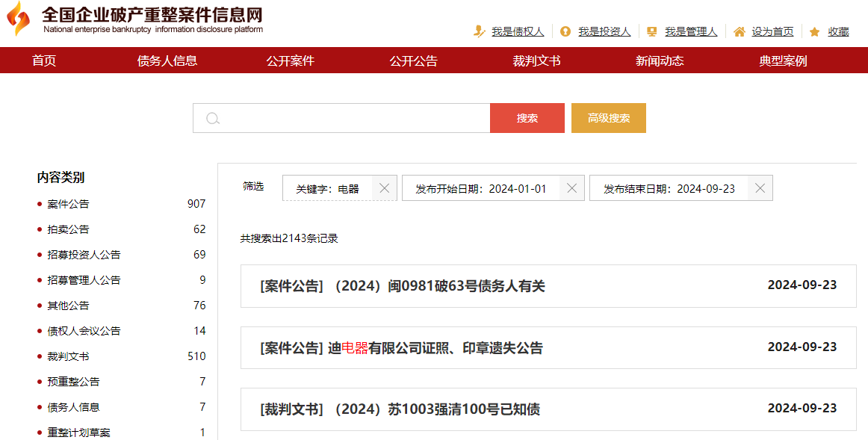Click the favorites star icon

[x=815, y=31]
